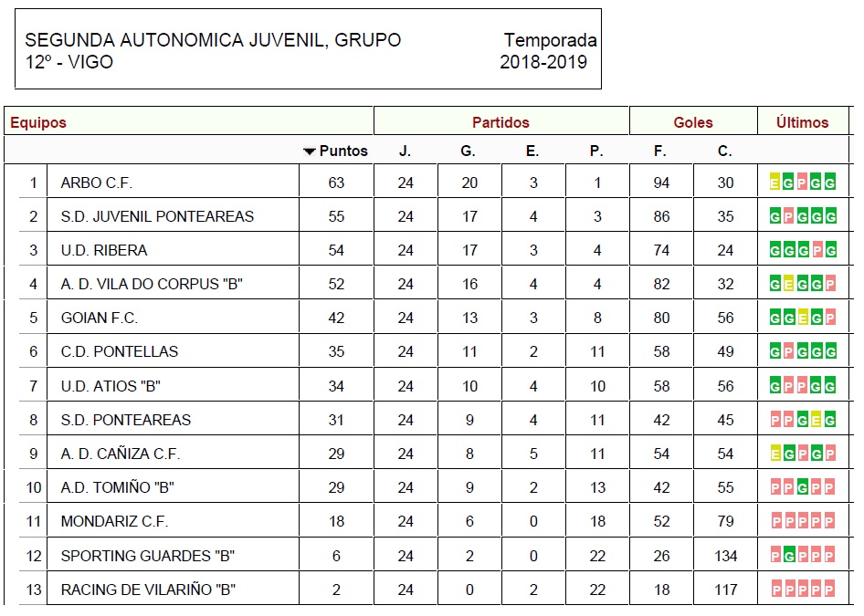
Task: Open the ARBO C.F. team link
Action: coord(97,183)
